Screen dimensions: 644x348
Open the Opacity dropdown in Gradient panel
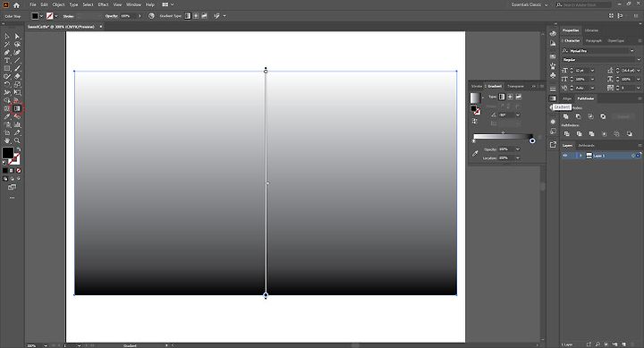[518, 149]
